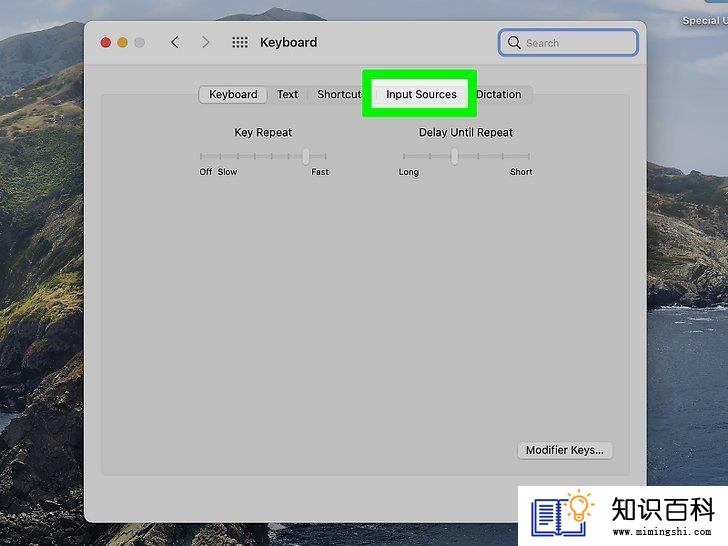Minimize the Keyboard window with yellow button
The image size is (728, 546).
click(122, 43)
